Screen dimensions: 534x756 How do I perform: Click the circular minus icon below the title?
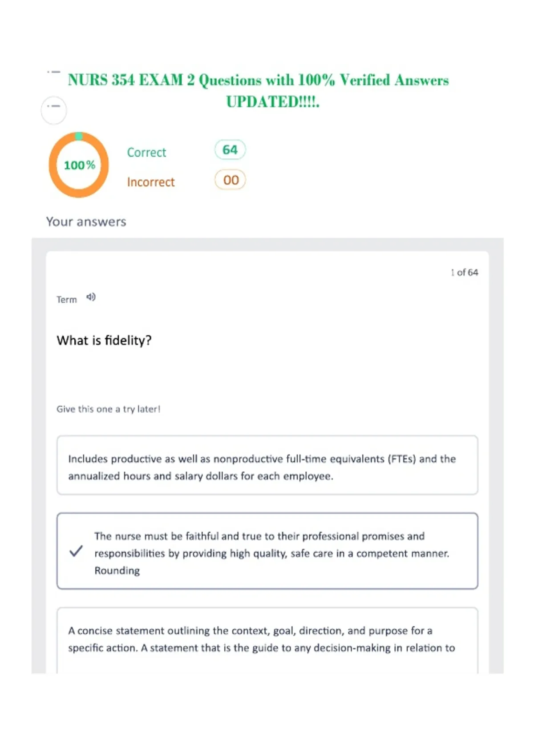[x=54, y=110]
